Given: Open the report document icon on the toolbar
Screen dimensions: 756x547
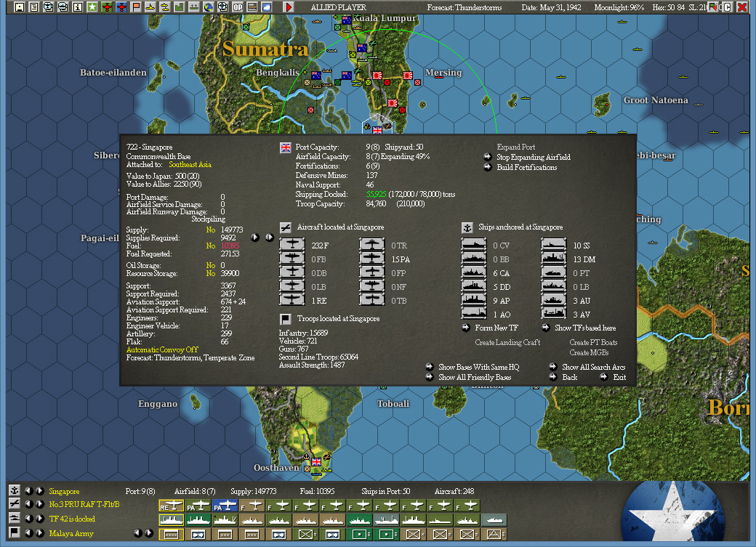Looking at the screenshot, I should [35, 7].
